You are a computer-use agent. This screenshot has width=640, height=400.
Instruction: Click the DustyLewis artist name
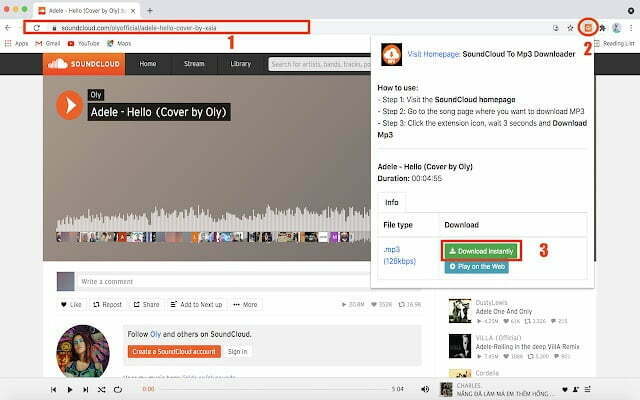click(491, 302)
